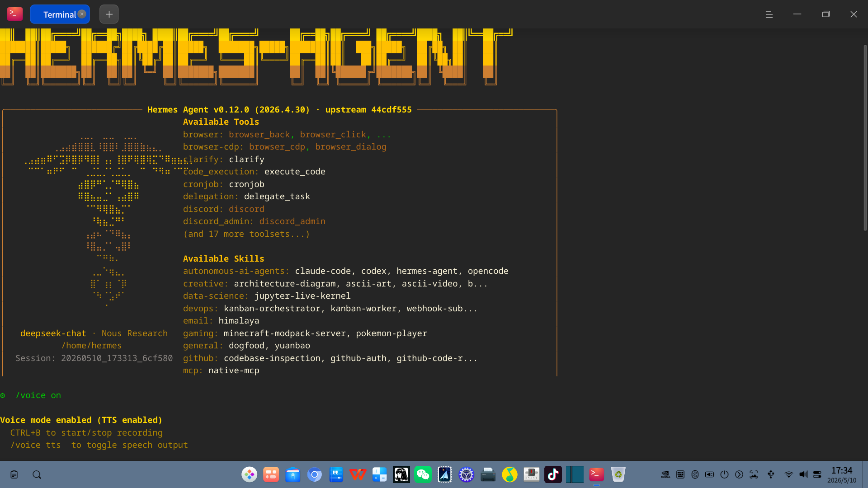Open the blue file manager dock icon
This screenshot has height=488, width=868.
pyautogui.click(x=292, y=474)
